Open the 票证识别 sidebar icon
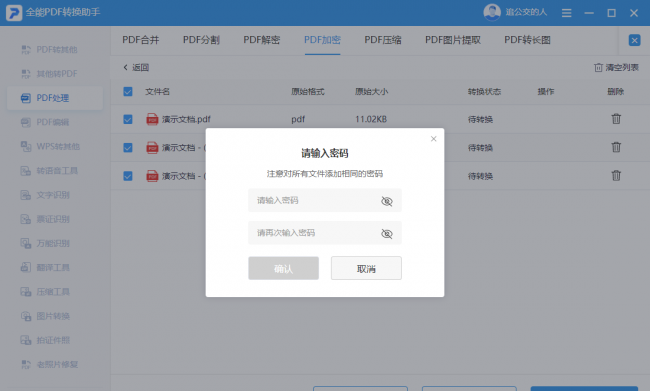Screen dimensions: 650x391 26,219
